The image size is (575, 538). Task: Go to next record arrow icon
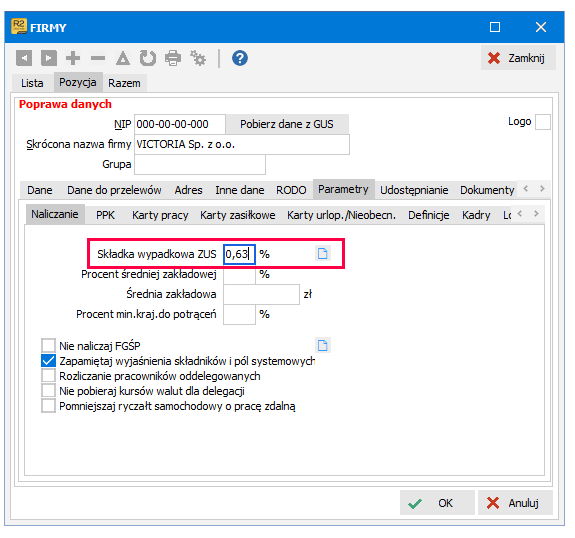tap(49, 58)
